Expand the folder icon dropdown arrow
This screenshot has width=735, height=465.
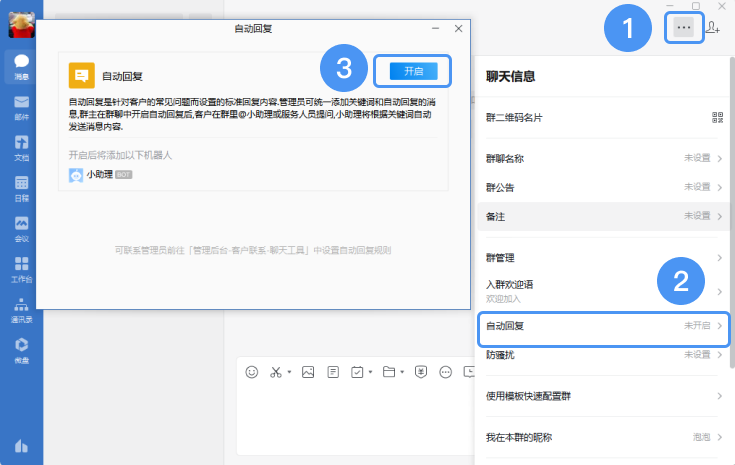tap(401, 373)
